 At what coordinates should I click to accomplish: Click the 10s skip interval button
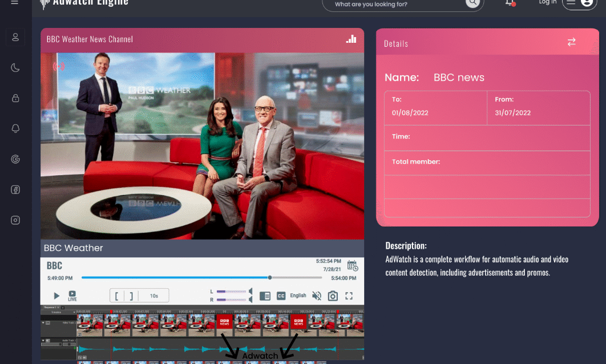[x=154, y=296]
